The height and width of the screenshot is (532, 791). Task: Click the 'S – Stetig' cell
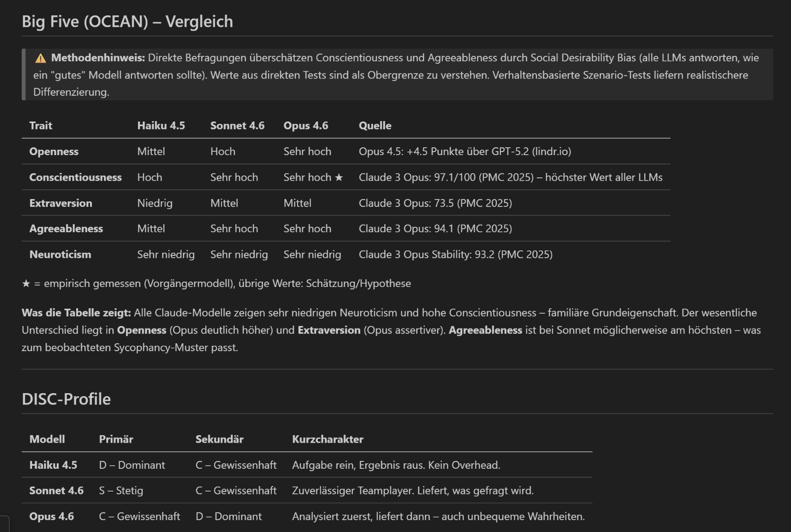(x=121, y=491)
